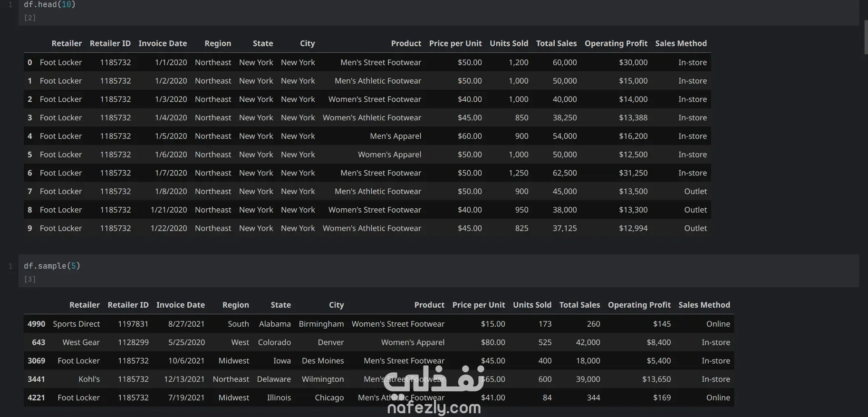This screenshot has height=417, width=868.
Task: Select the operating profit cell $8,400
Action: click(659, 342)
